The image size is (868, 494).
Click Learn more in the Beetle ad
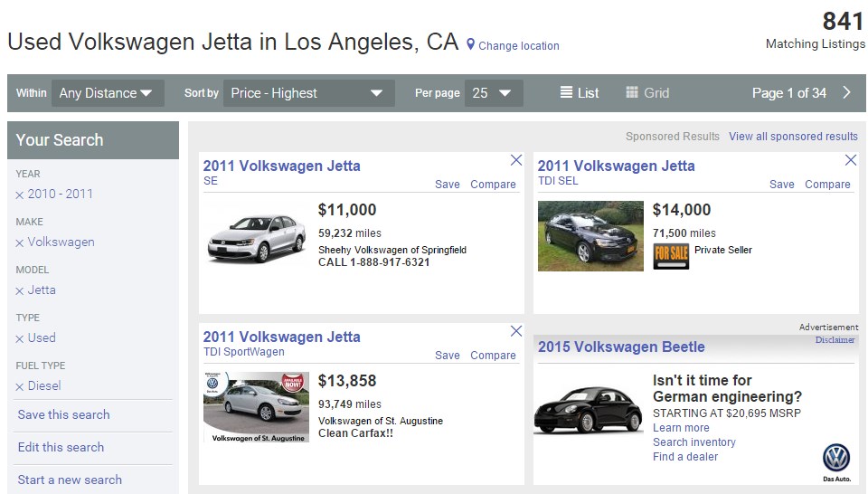pos(681,428)
